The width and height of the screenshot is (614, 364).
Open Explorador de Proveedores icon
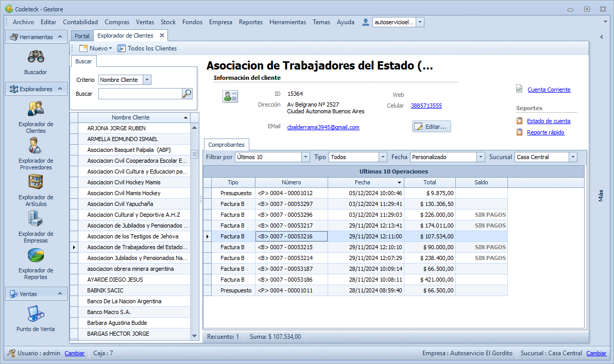[36, 146]
